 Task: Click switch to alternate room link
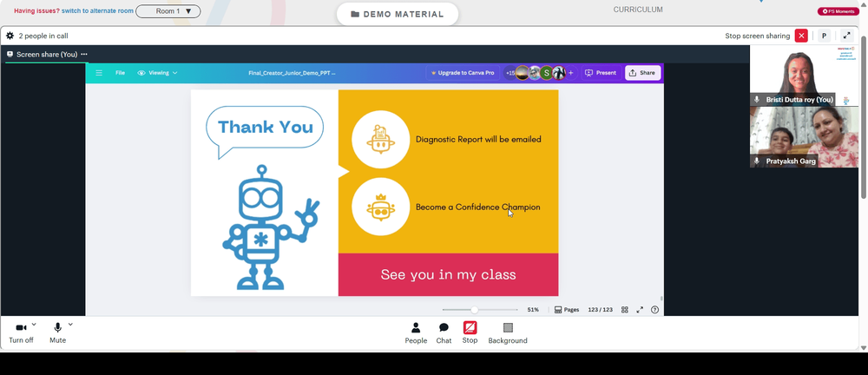point(97,10)
